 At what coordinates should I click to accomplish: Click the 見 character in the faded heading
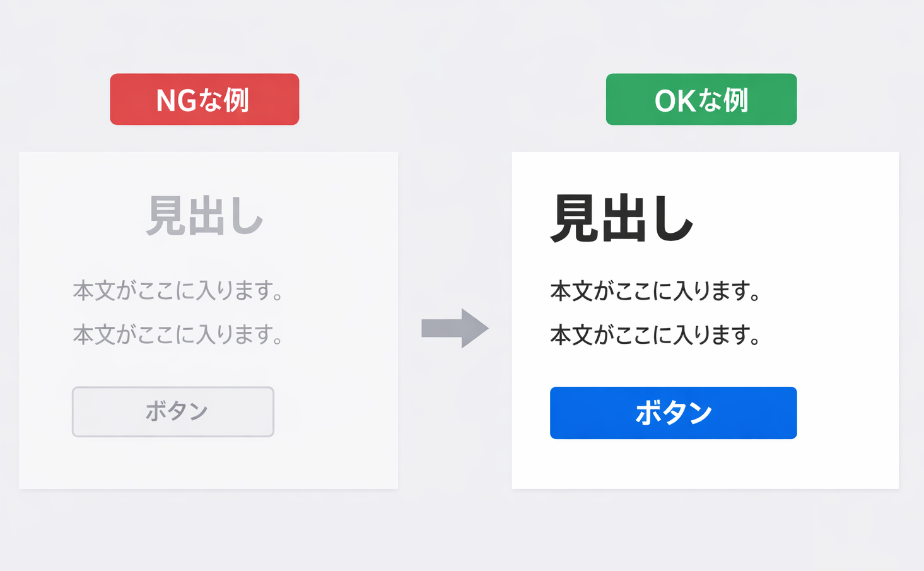[165, 216]
